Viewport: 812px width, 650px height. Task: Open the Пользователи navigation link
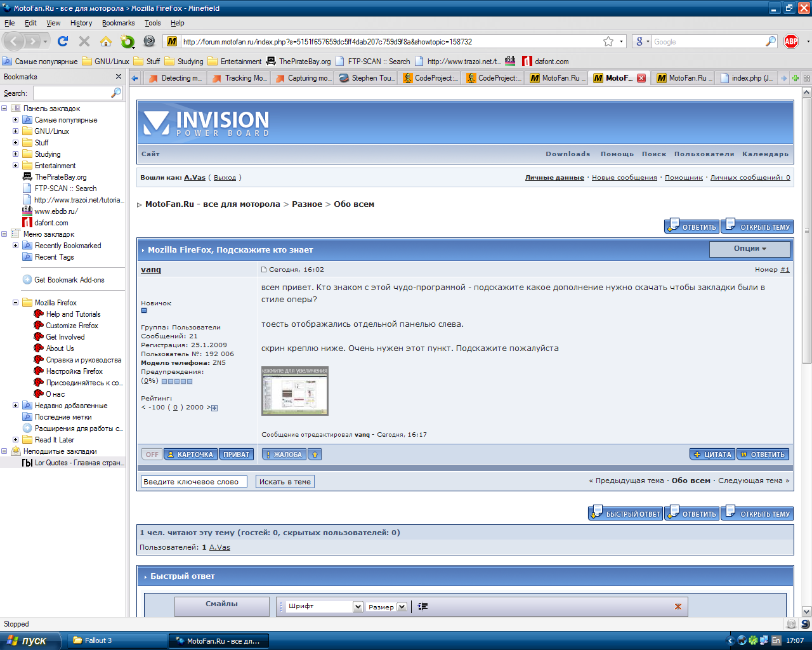click(704, 154)
